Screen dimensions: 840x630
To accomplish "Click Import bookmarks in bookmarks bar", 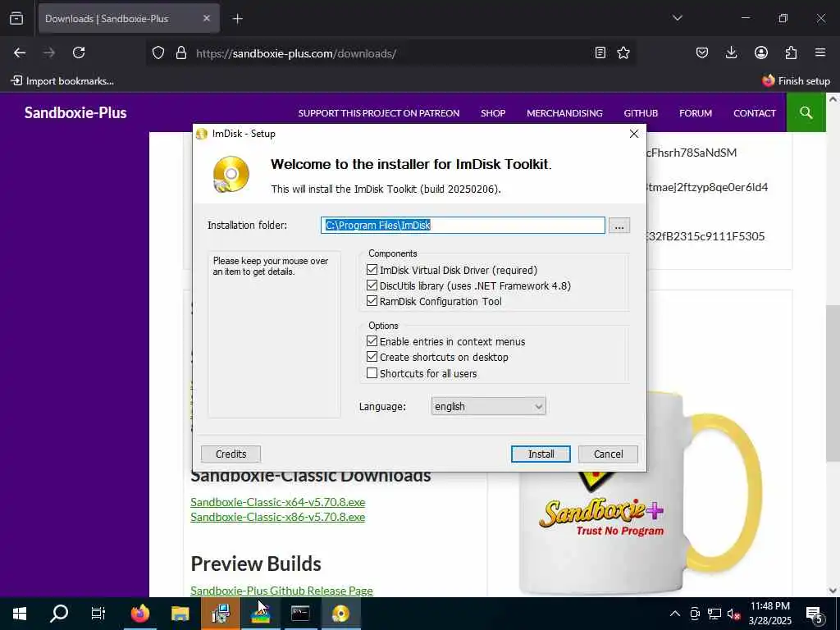I will click(63, 81).
